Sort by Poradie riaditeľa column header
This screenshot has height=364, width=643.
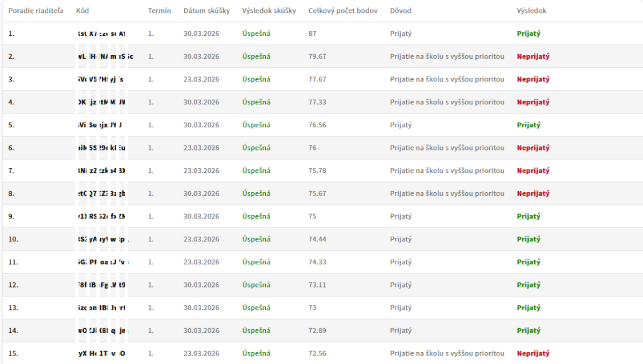(36, 11)
